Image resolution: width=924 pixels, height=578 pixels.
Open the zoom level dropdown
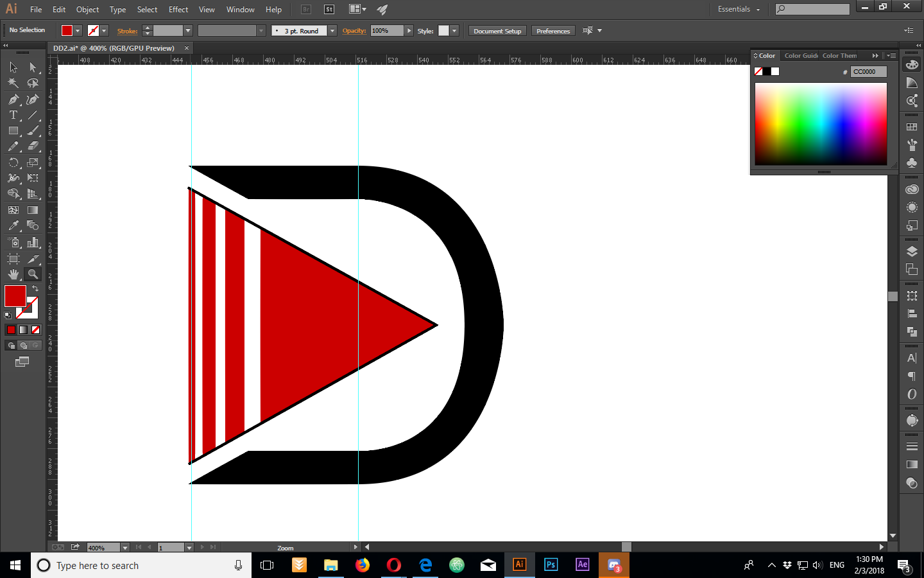coord(125,548)
